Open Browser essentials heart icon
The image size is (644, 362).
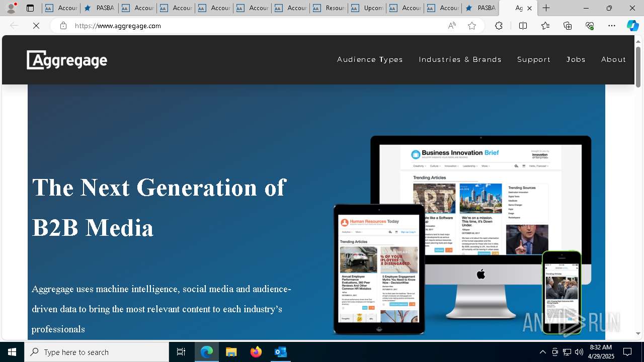[x=590, y=26]
